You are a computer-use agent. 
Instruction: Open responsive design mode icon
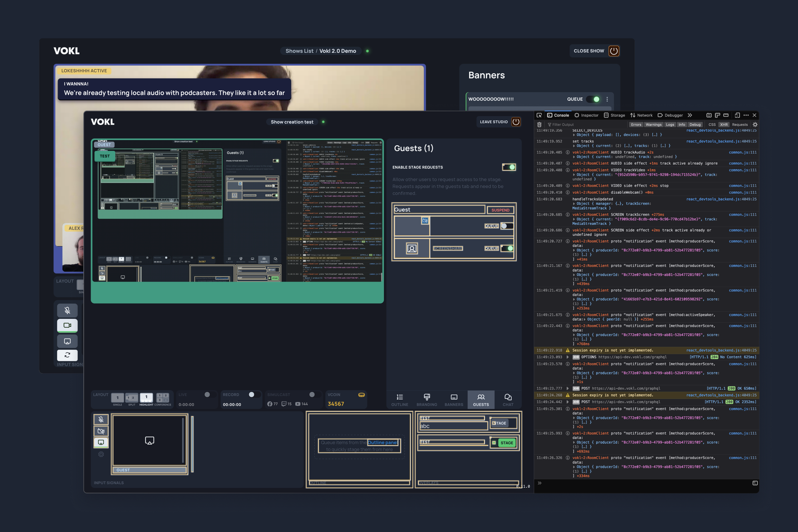(x=737, y=115)
